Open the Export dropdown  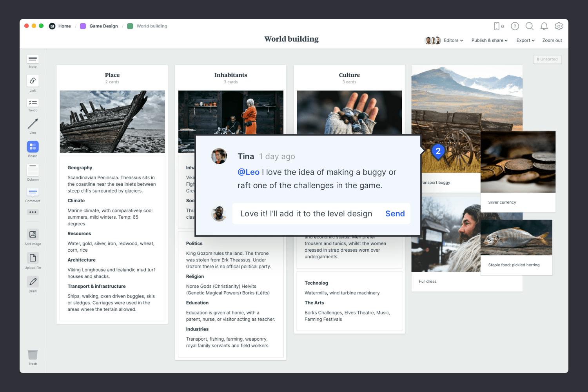[525, 40]
